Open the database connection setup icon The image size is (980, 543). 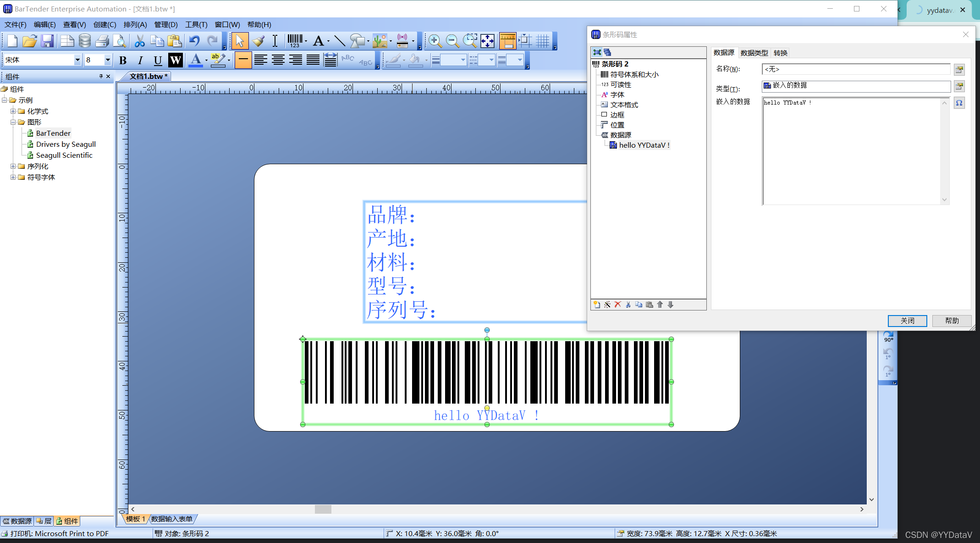click(x=85, y=41)
